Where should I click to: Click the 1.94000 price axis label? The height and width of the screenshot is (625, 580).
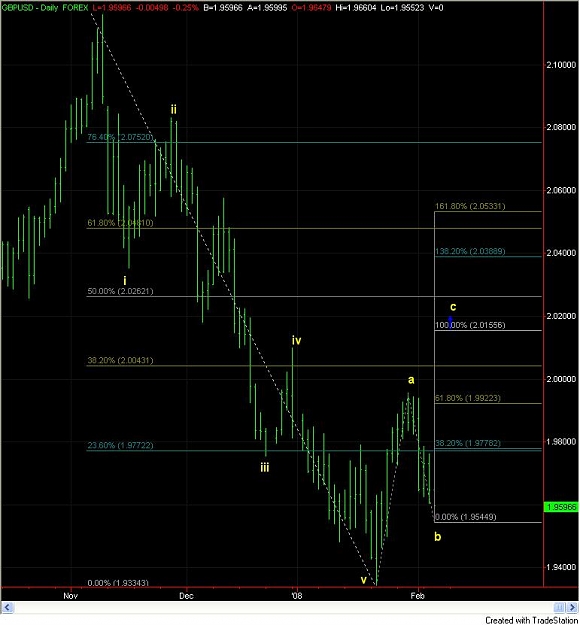[561, 567]
